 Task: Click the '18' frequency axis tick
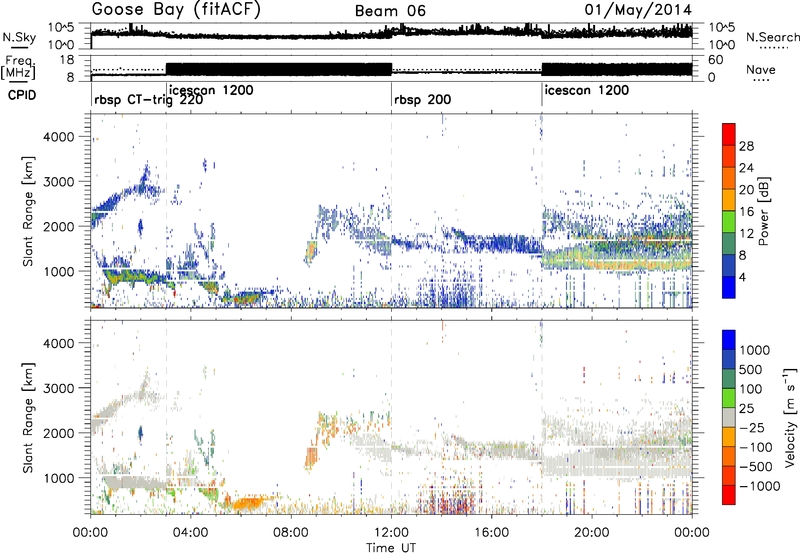click(x=67, y=60)
